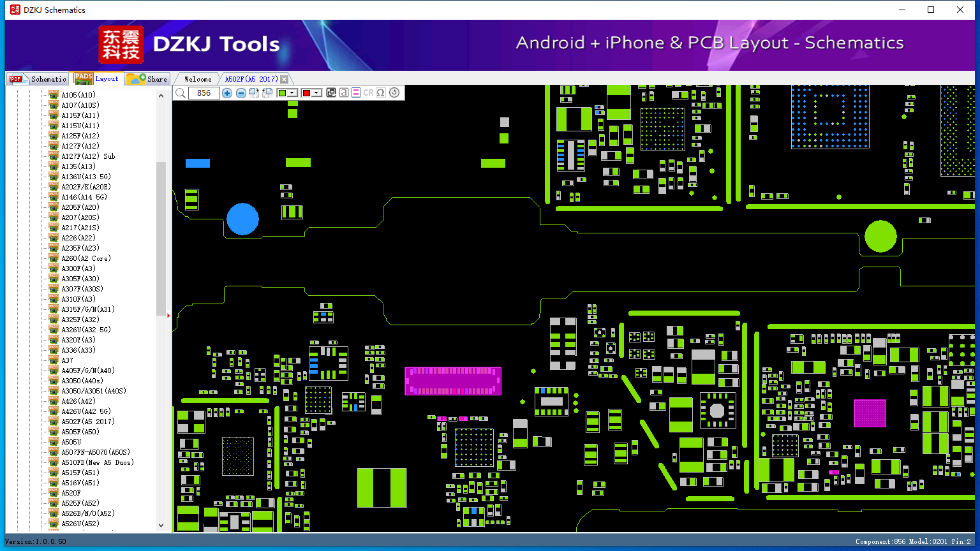Viewport: 980px width, 551px height.
Task: Select A115F(A11) model entry
Action: pyautogui.click(x=80, y=115)
